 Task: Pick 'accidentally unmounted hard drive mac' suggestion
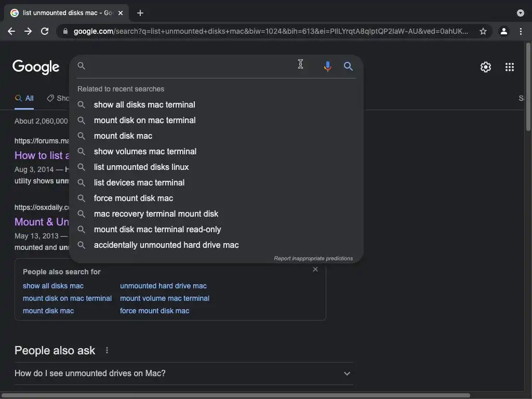(x=216, y=245)
